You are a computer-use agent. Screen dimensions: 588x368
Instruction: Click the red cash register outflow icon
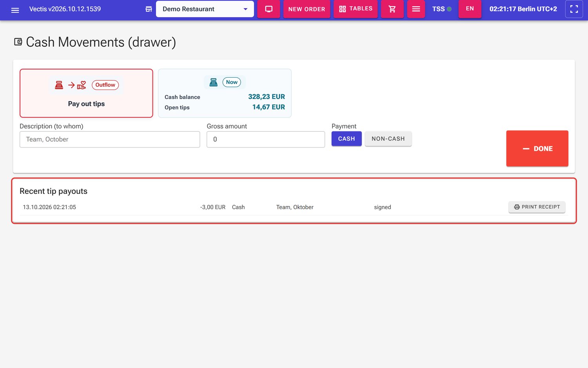59,85
